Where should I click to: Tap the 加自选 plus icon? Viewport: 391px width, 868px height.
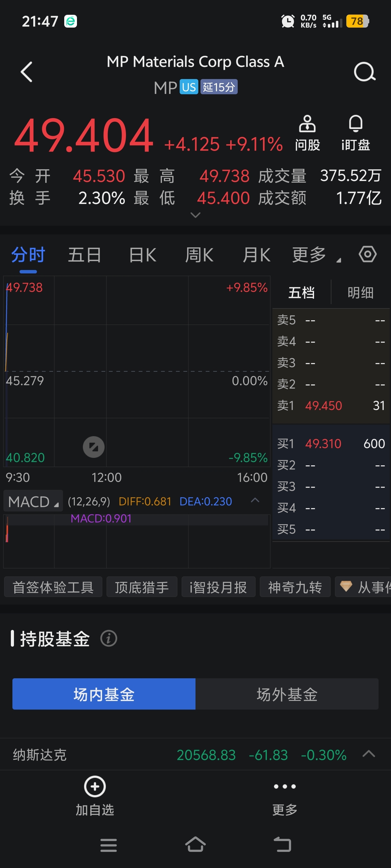pyautogui.click(x=95, y=786)
